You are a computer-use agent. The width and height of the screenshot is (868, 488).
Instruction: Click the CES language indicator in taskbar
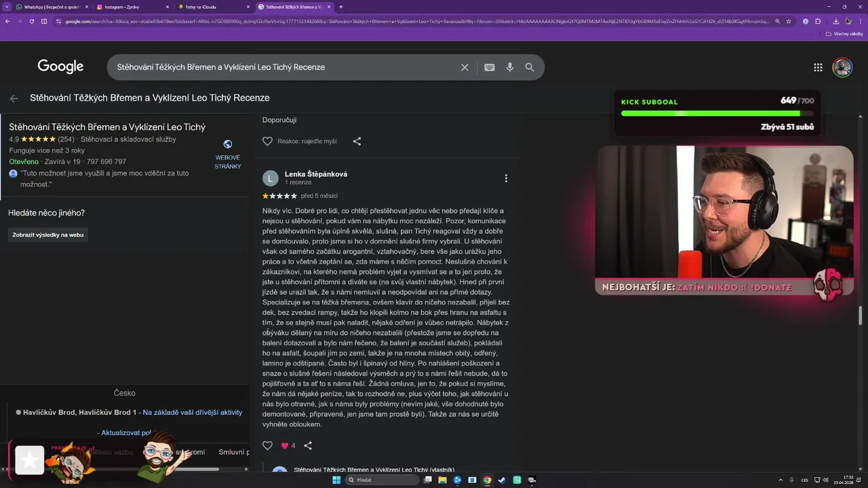click(805, 480)
